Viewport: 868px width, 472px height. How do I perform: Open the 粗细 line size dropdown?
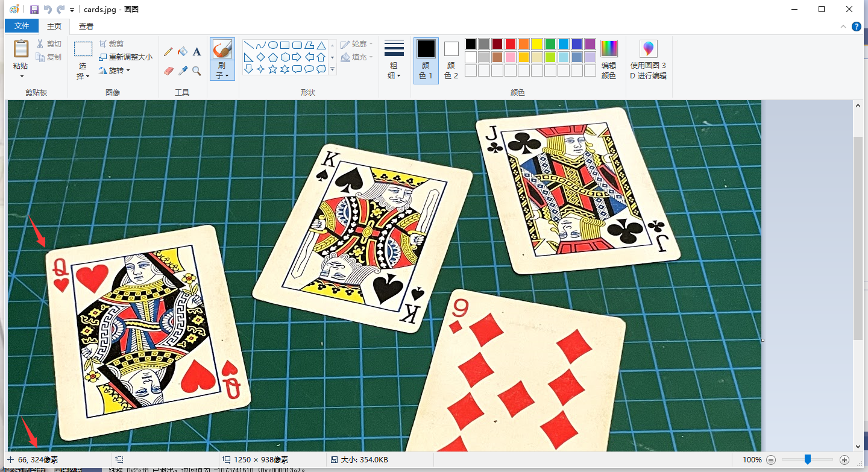tap(394, 60)
